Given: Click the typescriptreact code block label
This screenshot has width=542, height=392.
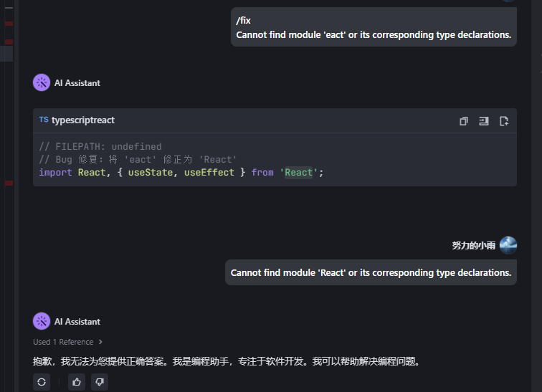Looking at the screenshot, I should (83, 120).
